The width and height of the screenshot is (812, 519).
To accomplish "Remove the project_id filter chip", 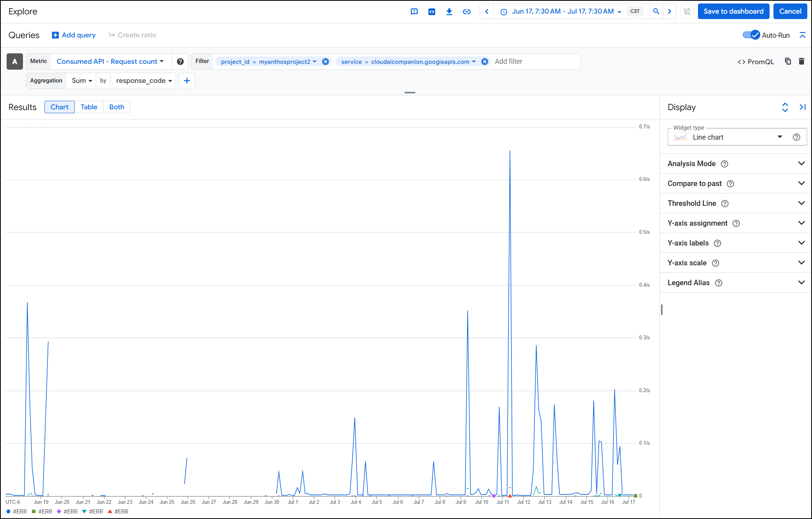I will click(x=325, y=61).
